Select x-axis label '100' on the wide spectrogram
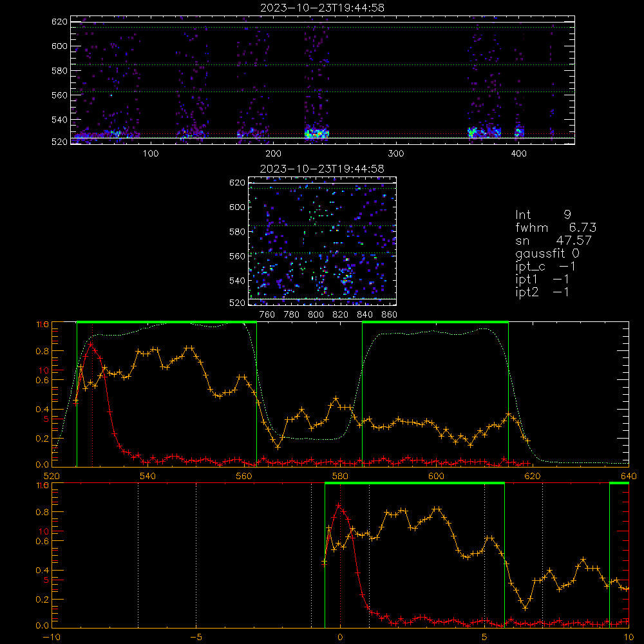 click(151, 154)
